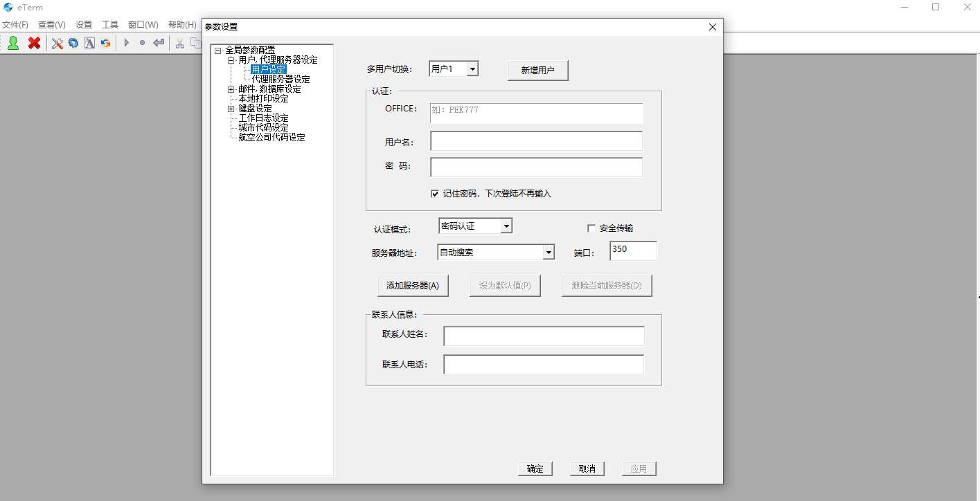The width and height of the screenshot is (980, 501).
Task: Open the 服务器地址 server address dropdown
Action: tap(549, 253)
